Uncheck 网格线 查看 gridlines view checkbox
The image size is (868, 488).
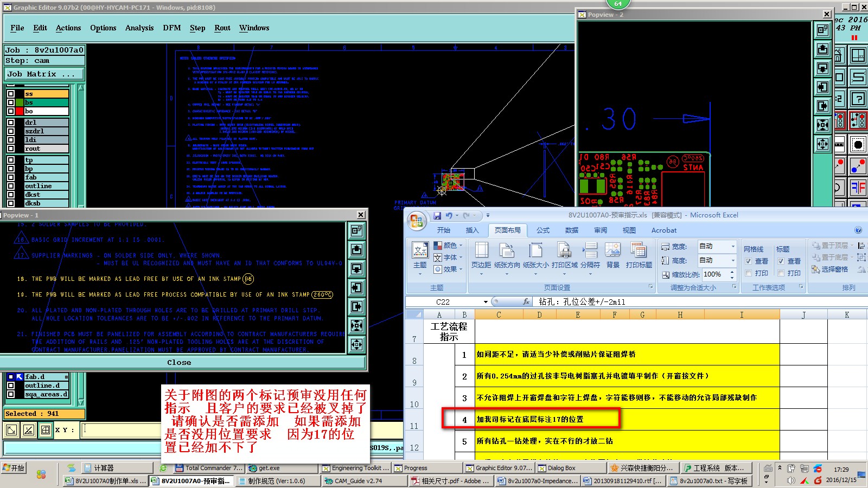[748, 261]
